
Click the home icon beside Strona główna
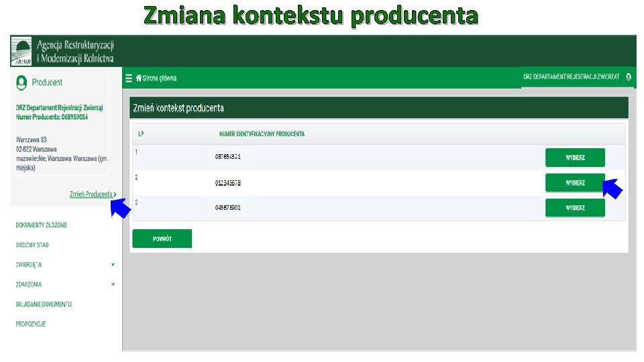(x=138, y=78)
